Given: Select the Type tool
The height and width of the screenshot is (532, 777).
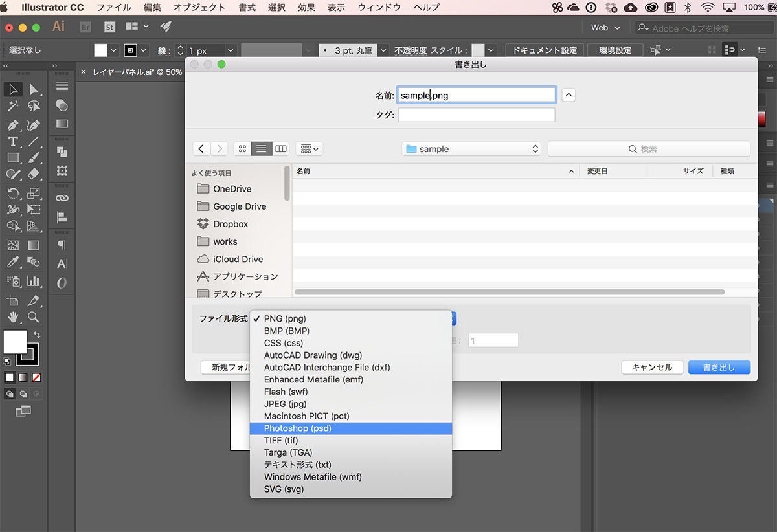Looking at the screenshot, I should tap(13, 141).
